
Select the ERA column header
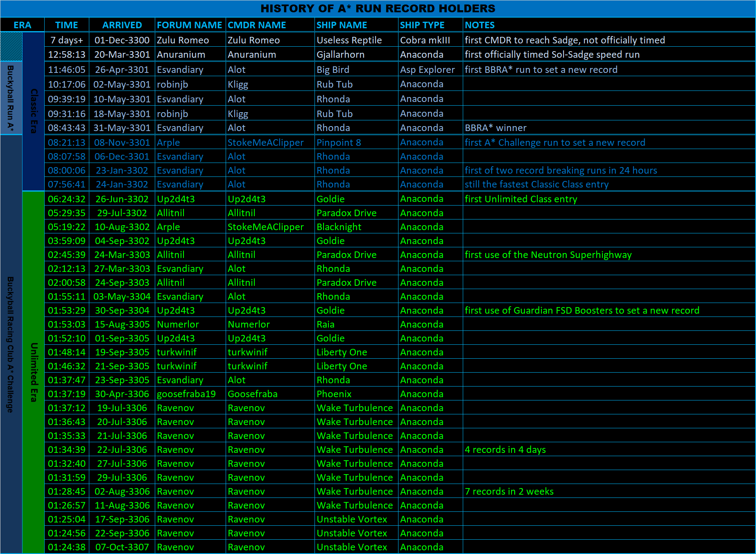(x=22, y=25)
